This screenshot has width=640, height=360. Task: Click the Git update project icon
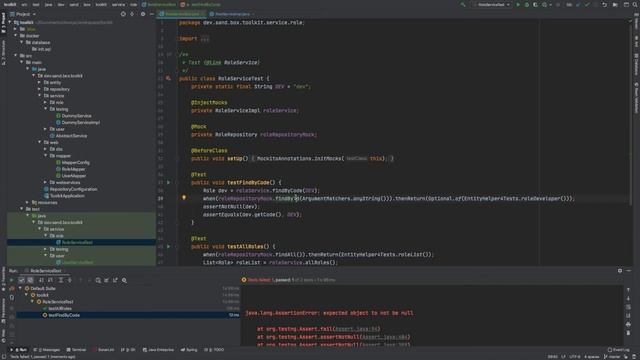[x=578, y=5]
